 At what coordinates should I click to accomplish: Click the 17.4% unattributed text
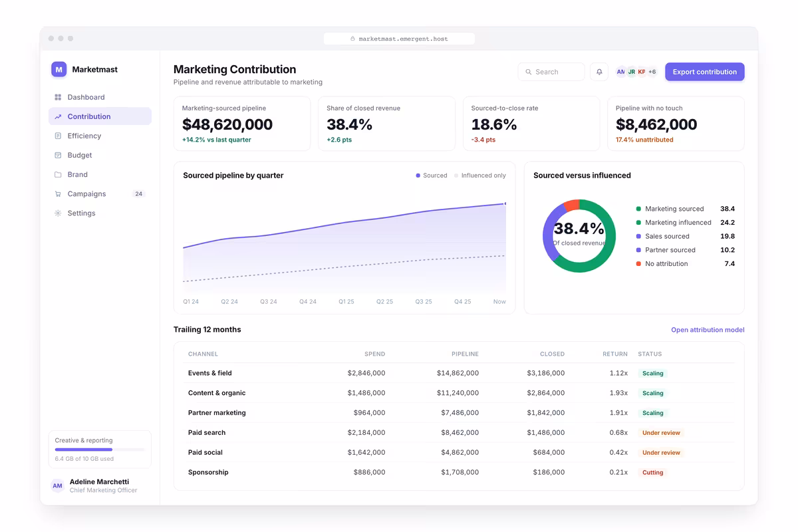[x=644, y=140]
